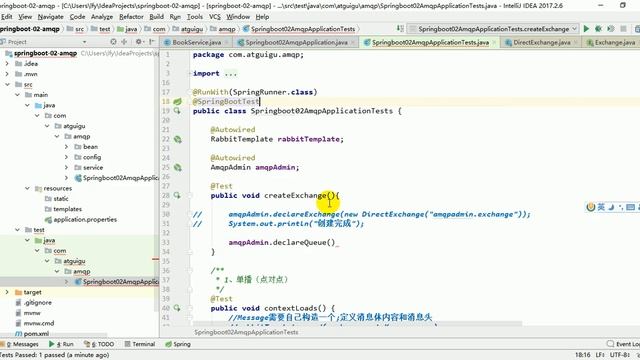
Task: Expand the .mvn folder
Action: [7, 74]
